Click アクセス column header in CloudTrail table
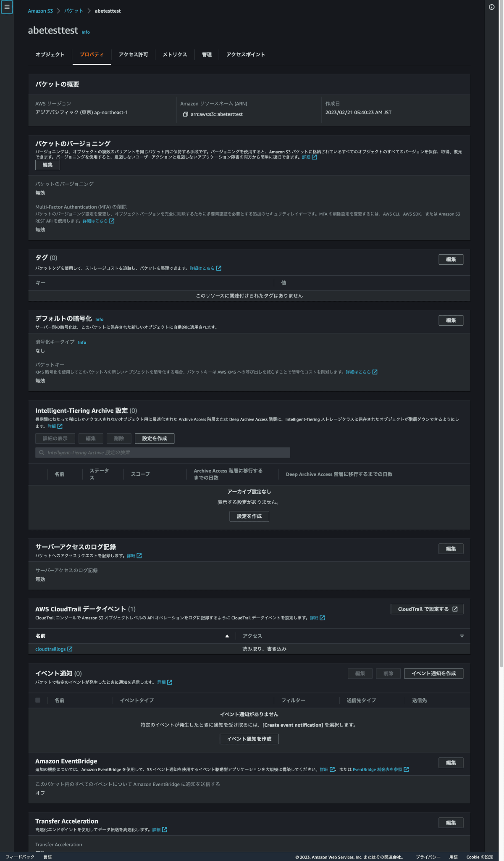Viewport: 504px width, 861px height. click(252, 636)
